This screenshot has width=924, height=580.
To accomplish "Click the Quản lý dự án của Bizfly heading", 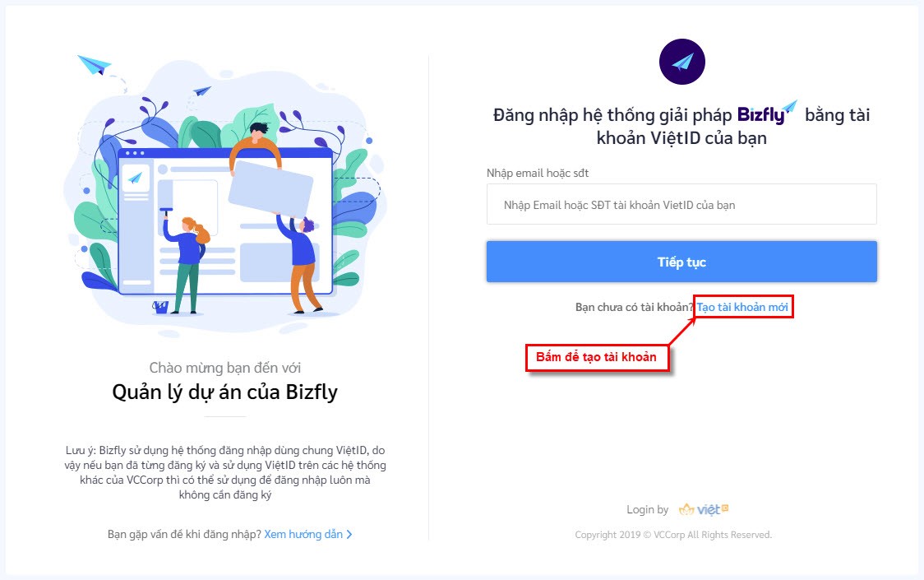I will coord(224,392).
